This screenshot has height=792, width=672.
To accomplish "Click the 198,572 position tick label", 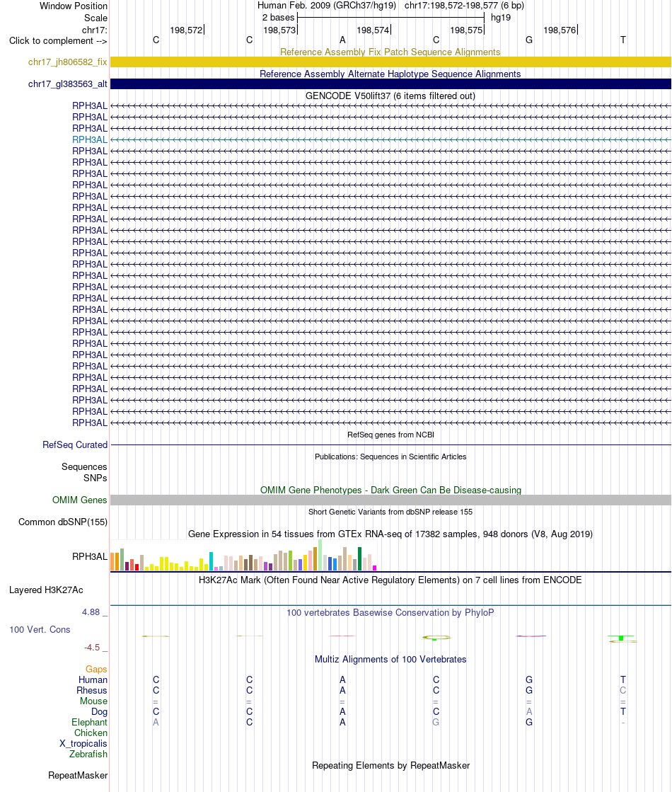I will (x=186, y=30).
